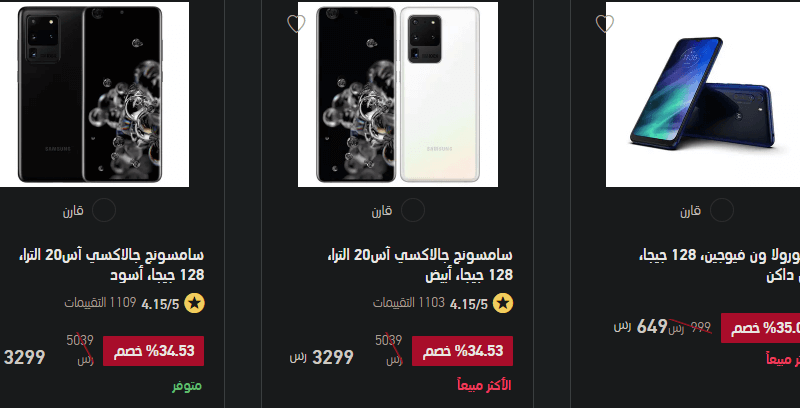Open 1109 ratings count for black Galaxy
The height and width of the screenshot is (408, 800).
pyautogui.click(x=100, y=303)
